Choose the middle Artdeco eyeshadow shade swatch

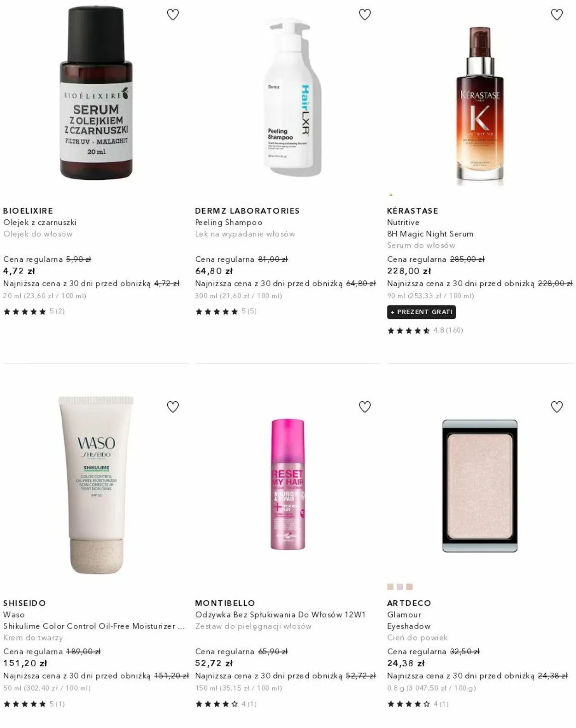coord(400,587)
